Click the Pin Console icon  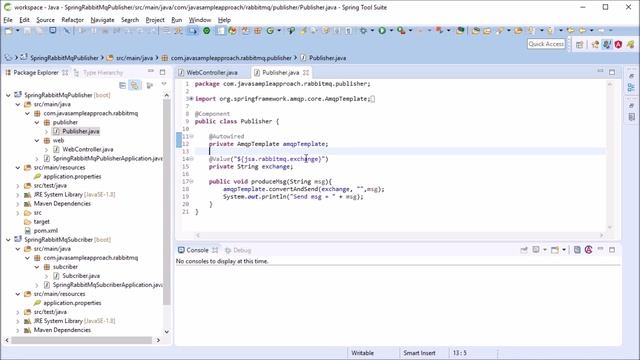[x=524, y=250]
